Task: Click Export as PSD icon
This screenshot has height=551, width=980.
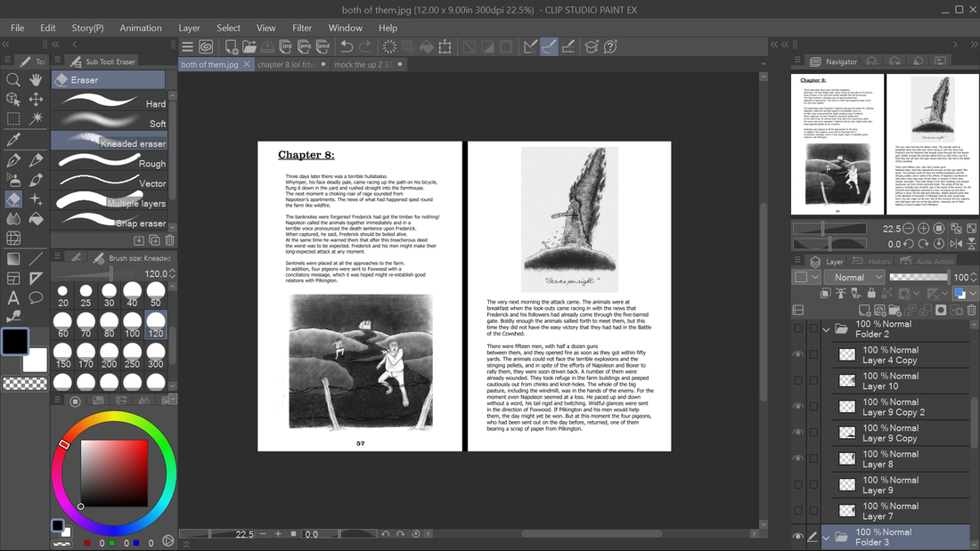Action: click(323, 47)
